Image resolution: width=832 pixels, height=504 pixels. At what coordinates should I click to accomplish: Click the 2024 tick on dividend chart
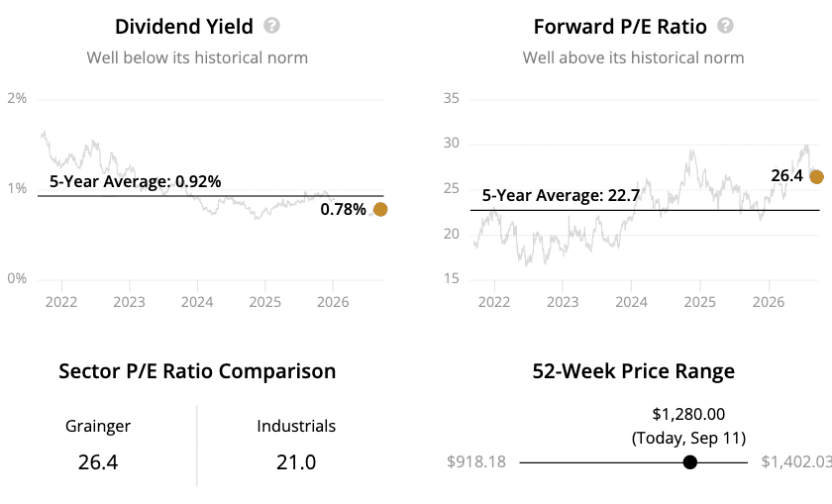[197, 302]
